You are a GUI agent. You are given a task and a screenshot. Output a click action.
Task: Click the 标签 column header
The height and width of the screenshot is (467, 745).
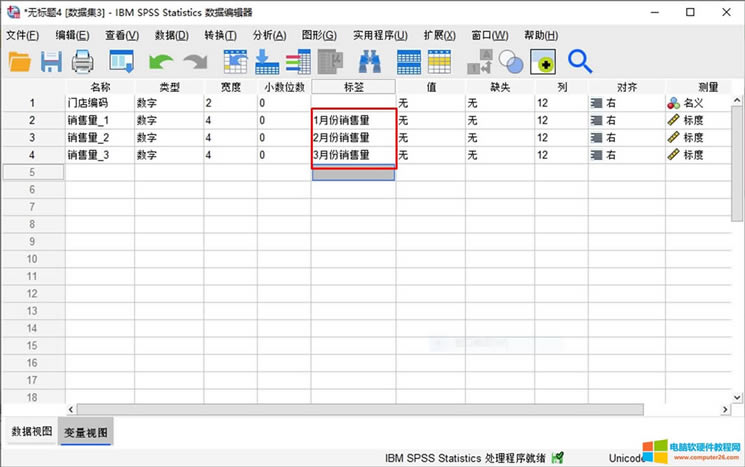tap(353, 87)
